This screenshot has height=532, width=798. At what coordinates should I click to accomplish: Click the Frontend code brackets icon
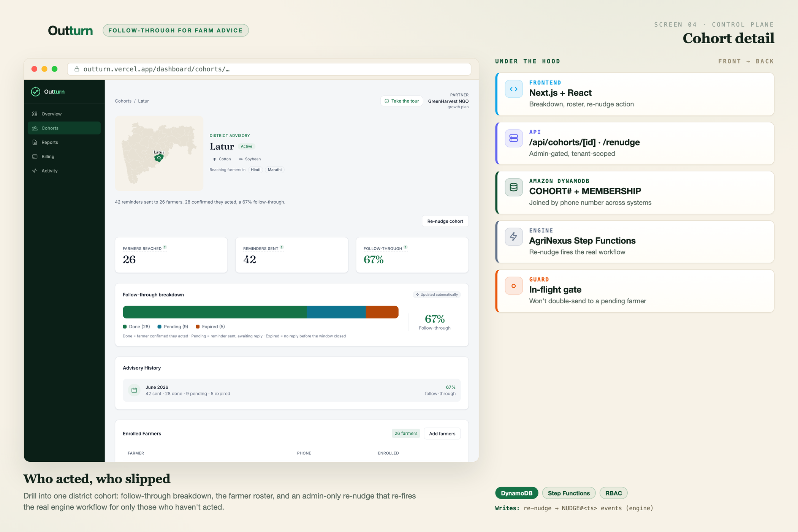tap(514, 89)
